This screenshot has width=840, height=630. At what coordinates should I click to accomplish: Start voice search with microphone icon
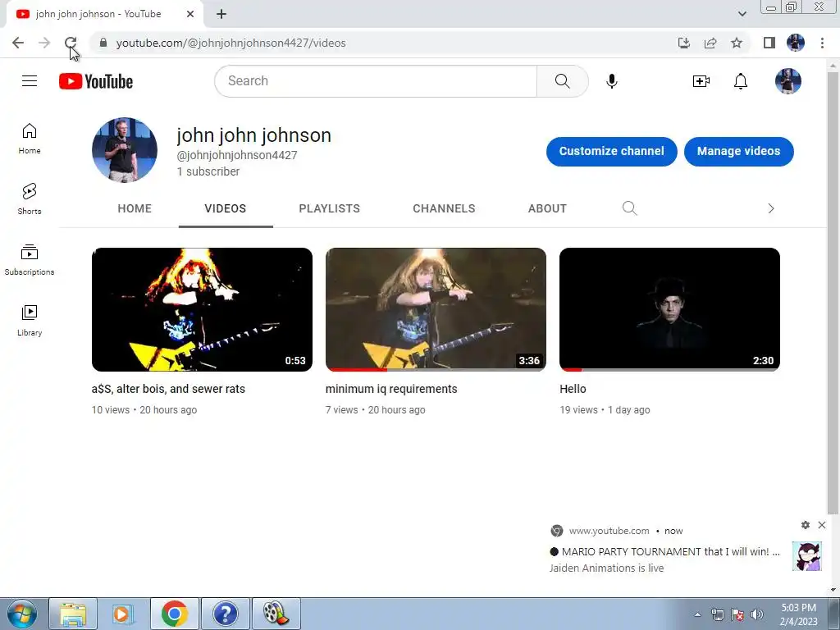611,81
